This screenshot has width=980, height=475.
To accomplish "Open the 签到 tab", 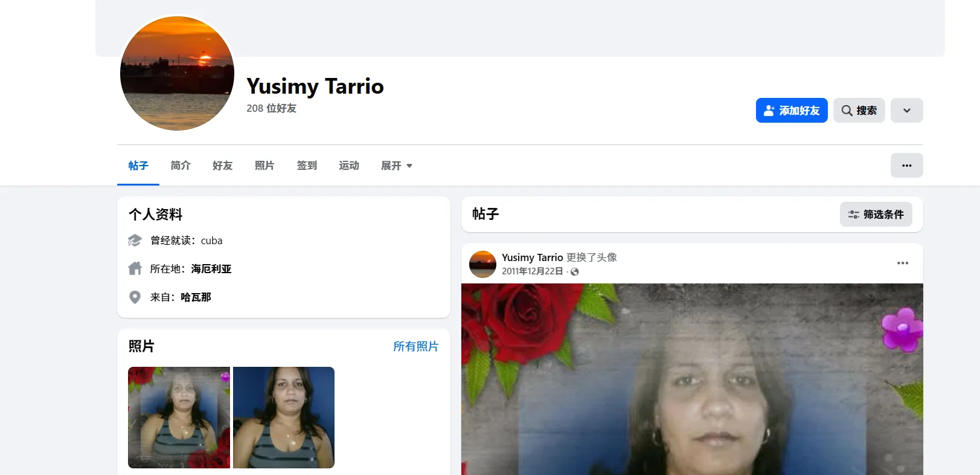I will 307,166.
